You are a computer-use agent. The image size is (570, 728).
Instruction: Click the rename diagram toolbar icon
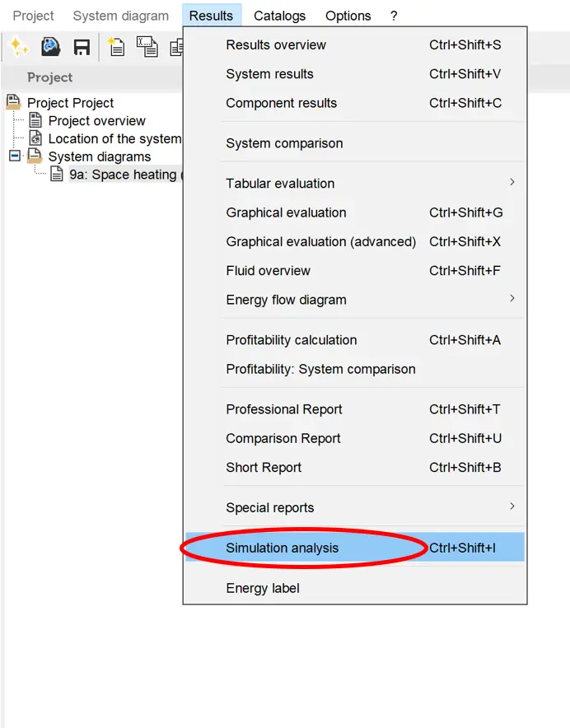(147, 48)
